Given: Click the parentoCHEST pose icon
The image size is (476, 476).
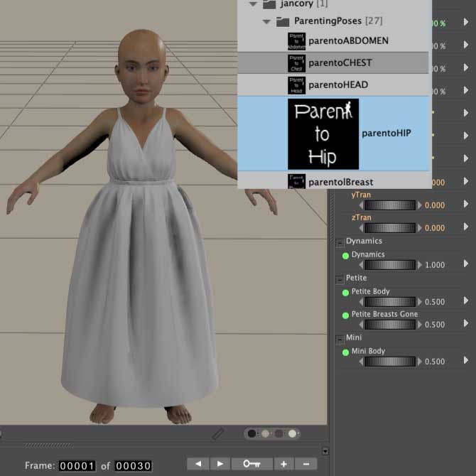Looking at the screenshot, I should point(297,63).
